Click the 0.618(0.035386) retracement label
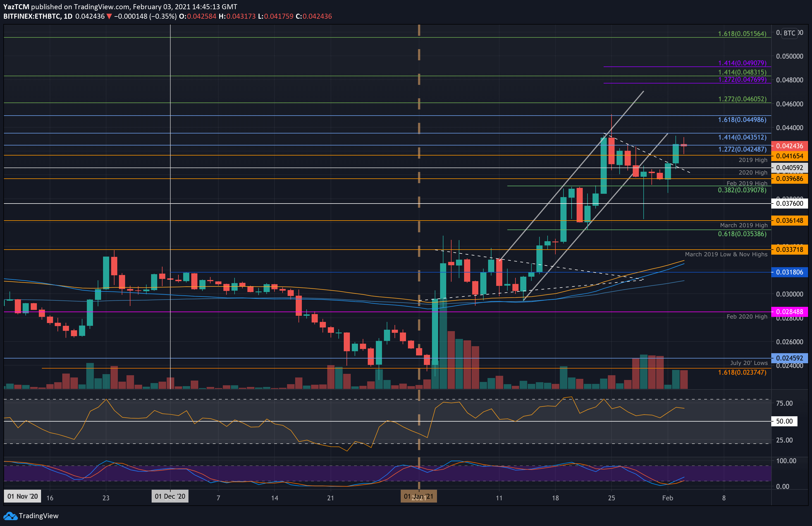The image size is (812, 526). point(742,234)
